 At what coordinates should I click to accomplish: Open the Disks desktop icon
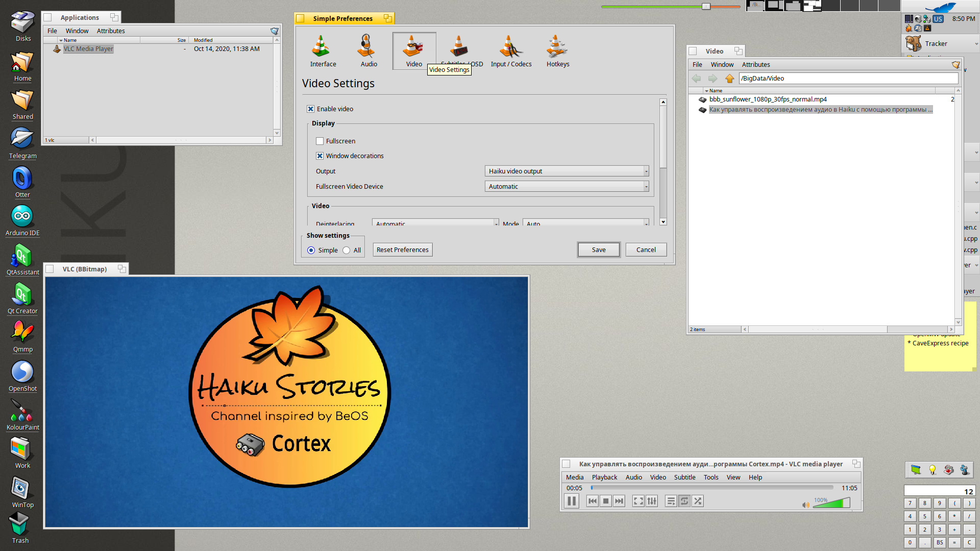(22, 27)
